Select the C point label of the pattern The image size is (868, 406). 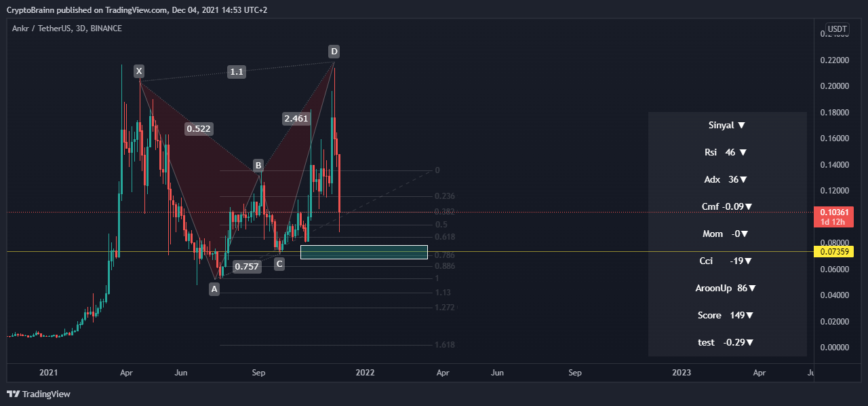(x=279, y=264)
